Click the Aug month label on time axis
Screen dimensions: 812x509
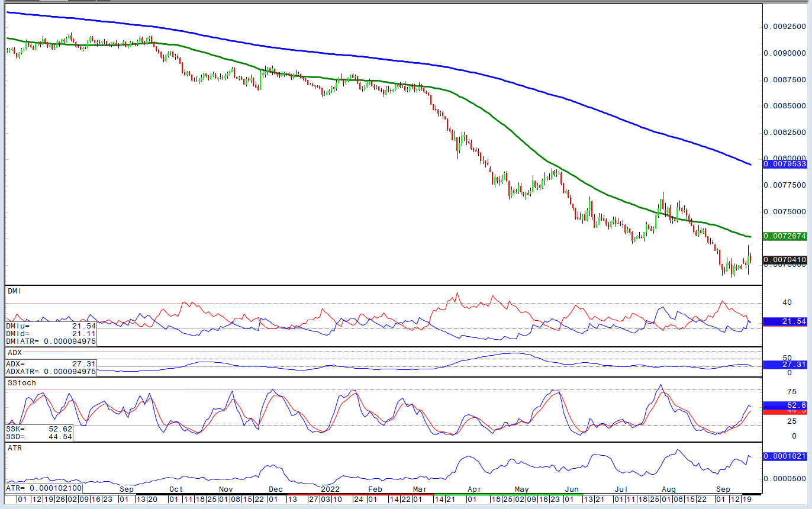click(669, 489)
